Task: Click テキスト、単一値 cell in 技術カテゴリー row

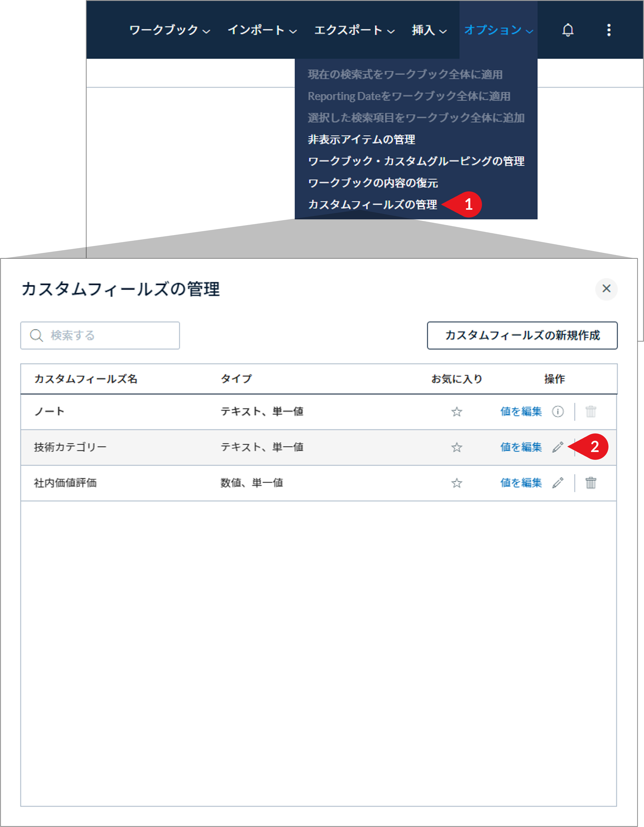Action: tap(262, 447)
